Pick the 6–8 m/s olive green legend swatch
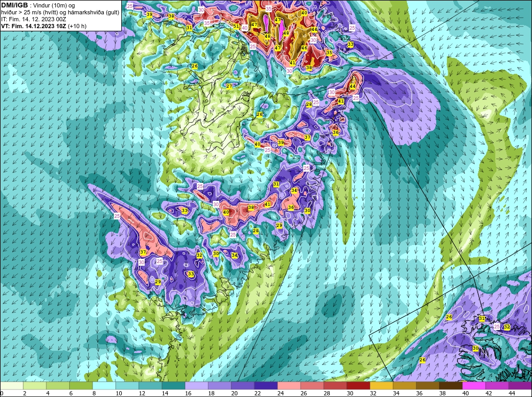Screen dimensions: 532x397 pos(81,386)
